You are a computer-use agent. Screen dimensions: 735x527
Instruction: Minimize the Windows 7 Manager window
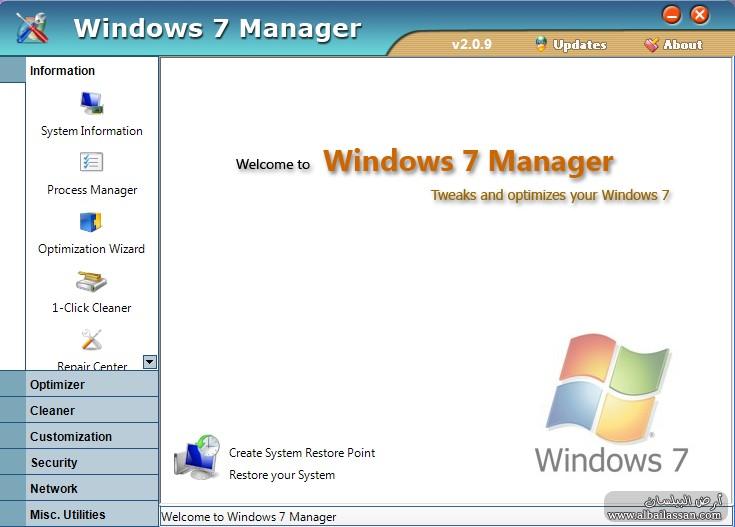coord(671,15)
